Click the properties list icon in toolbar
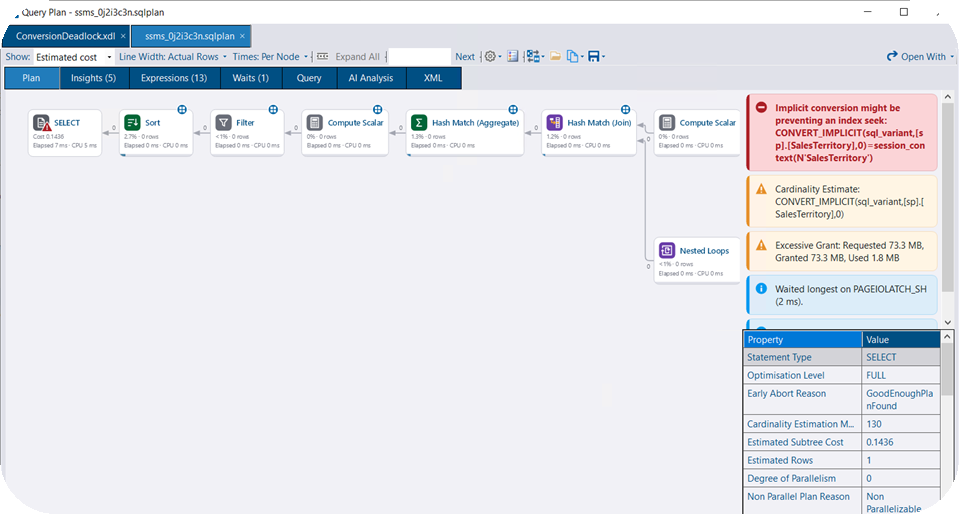 pos(512,56)
